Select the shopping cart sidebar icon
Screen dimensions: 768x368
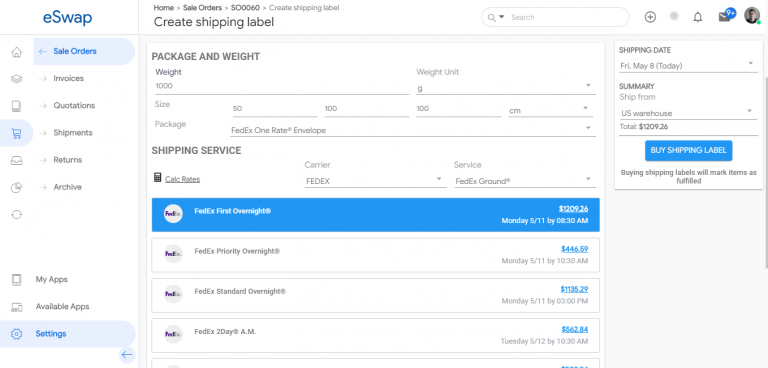coord(17,133)
